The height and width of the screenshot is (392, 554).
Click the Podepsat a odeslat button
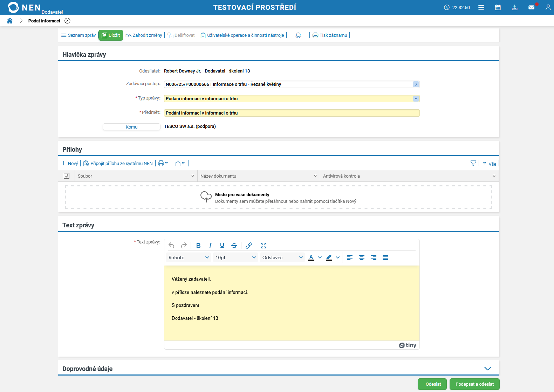click(x=474, y=384)
